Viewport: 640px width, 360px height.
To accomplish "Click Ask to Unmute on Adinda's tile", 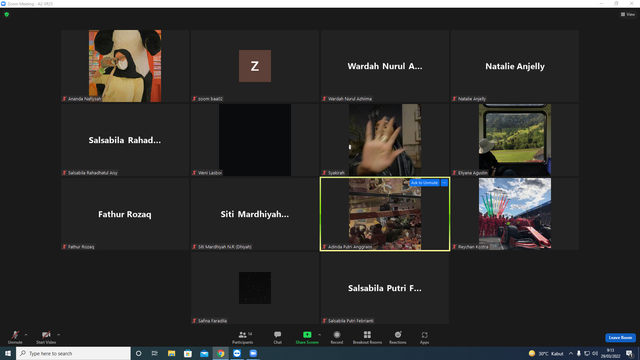I will point(424,183).
